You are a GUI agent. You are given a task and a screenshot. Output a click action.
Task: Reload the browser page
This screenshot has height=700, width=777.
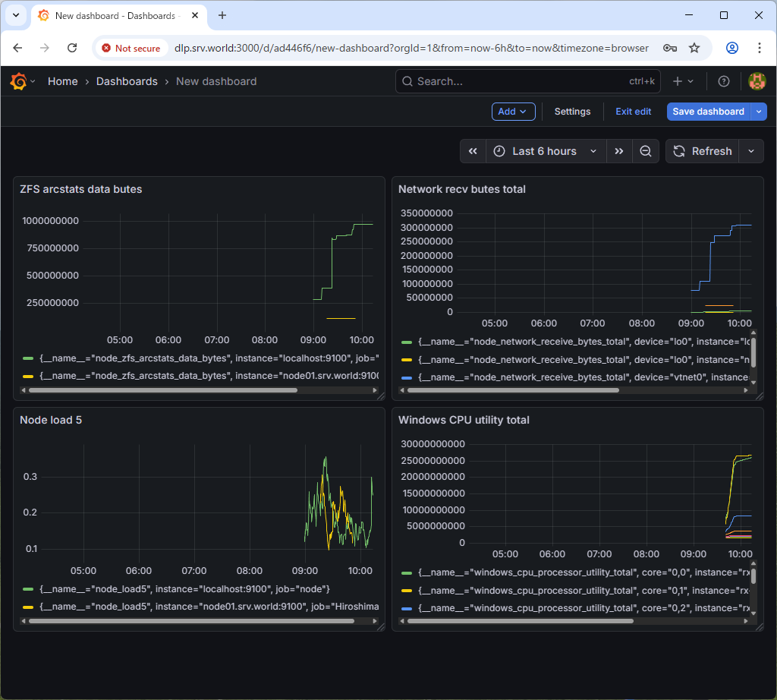point(72,48)
